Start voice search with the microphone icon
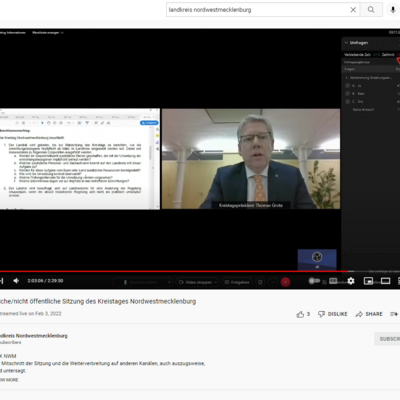The width and height of the screenshot is (400, 400). pos(393,10)
